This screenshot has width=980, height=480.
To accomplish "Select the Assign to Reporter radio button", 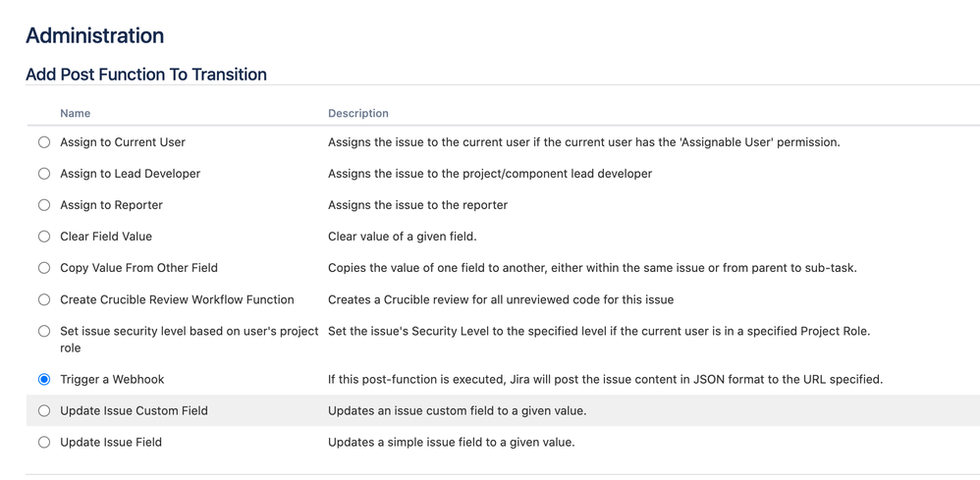I will click(x=44, y=204).
